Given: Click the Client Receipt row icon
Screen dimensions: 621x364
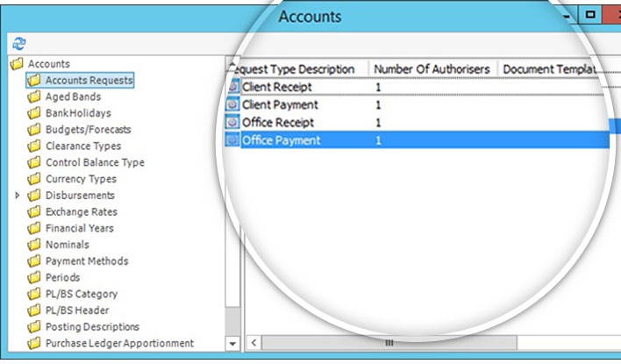Looking at the screenshot, I should pos(233,87).
